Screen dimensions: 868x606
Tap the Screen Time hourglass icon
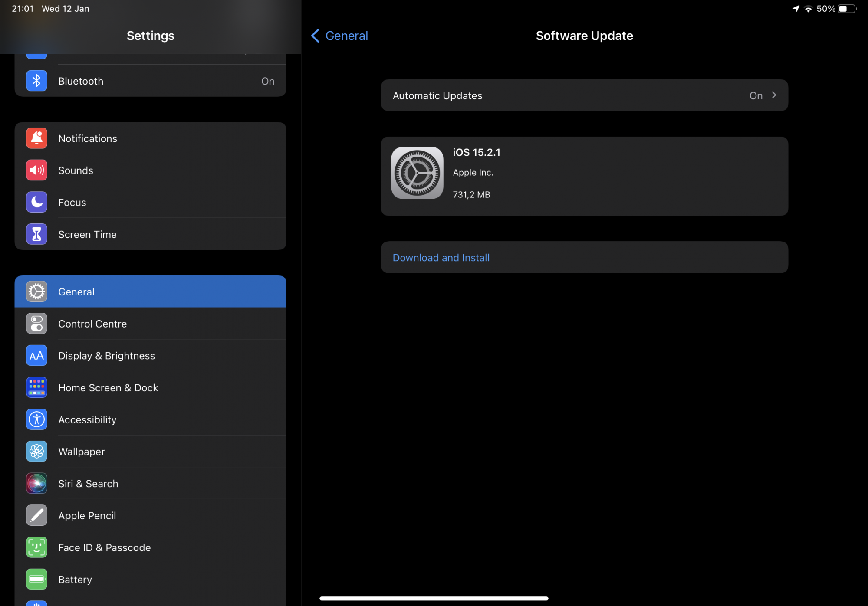(x=36, y=234)
